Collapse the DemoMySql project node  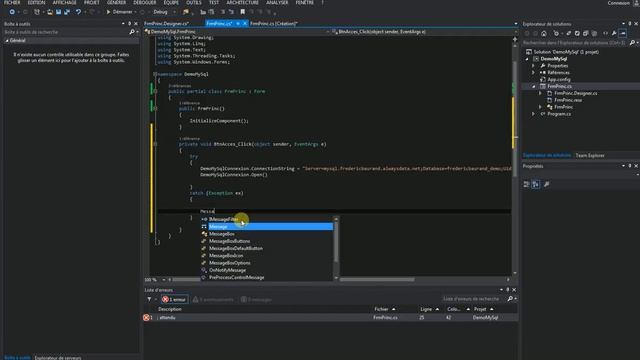tap(527, 59)
